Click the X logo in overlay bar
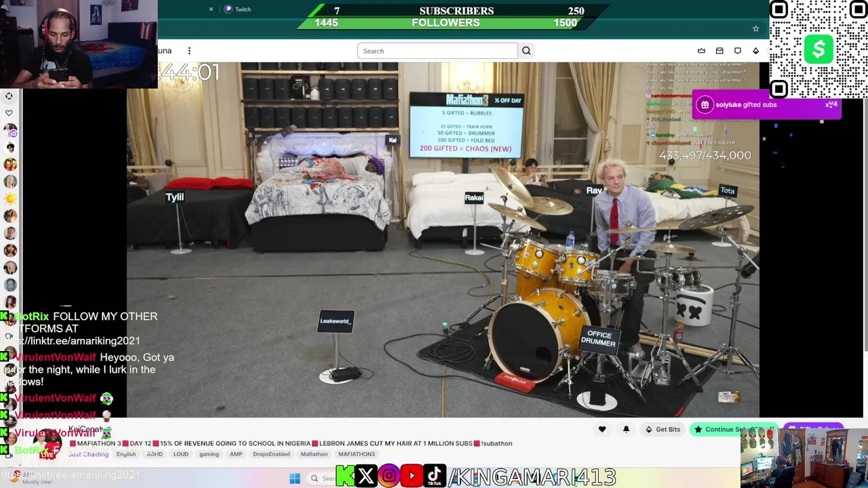The height and width of the screenshot is (488, 868). point(366,476)
